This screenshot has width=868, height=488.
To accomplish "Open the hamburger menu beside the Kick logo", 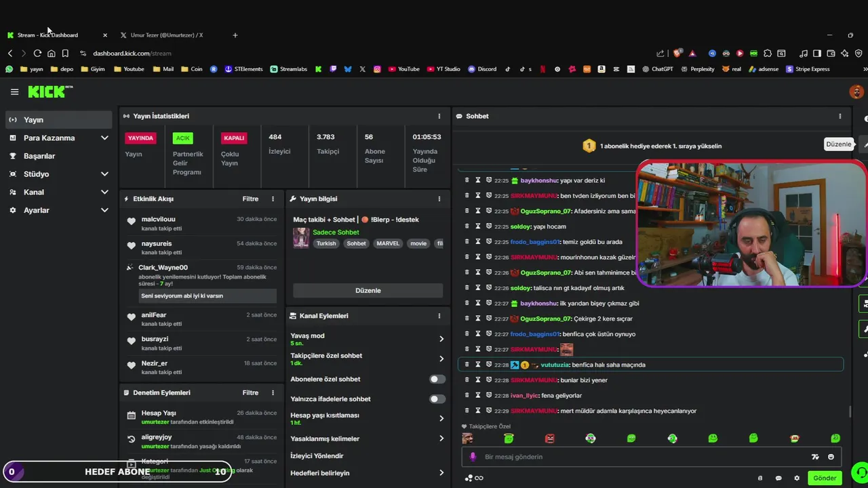I will pos(14,91).
